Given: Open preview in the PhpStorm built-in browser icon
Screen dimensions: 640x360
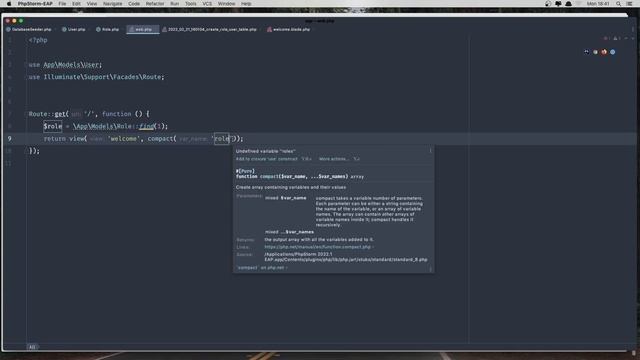Looking at the screenshot, I should pos(587,52).
